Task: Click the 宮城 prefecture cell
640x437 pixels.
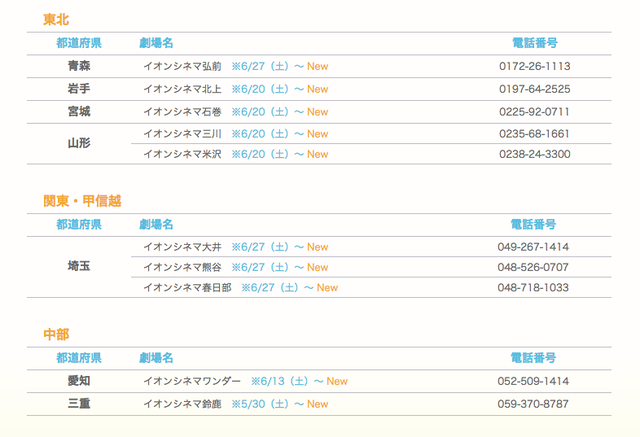Action: [79, 111]
